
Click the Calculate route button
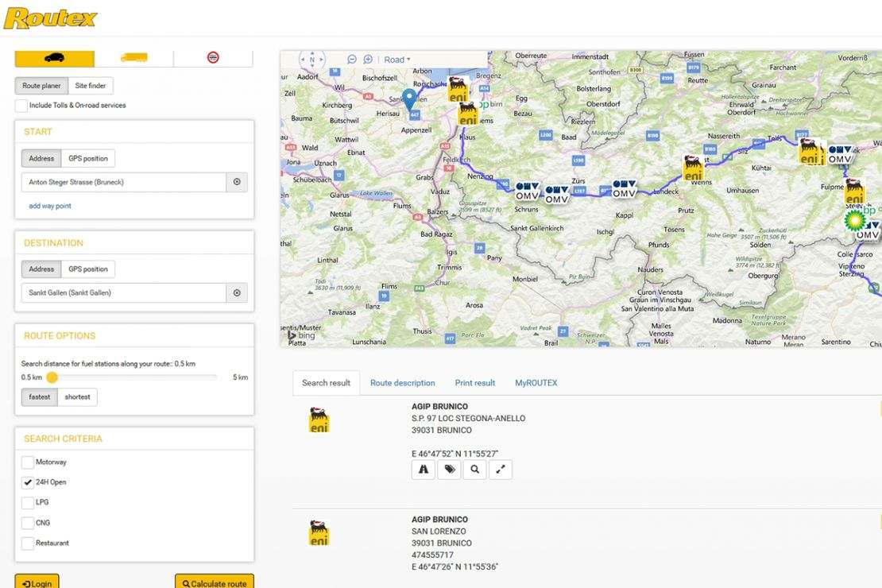215,582
